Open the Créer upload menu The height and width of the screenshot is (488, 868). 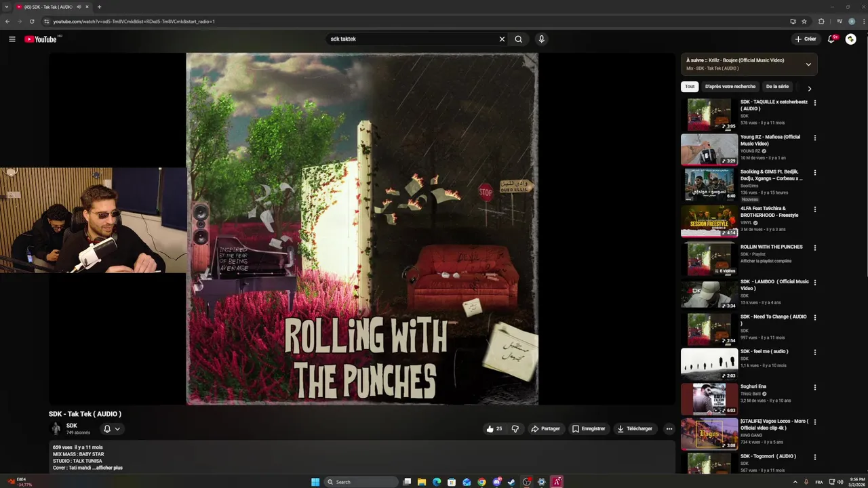coord(806,39)
